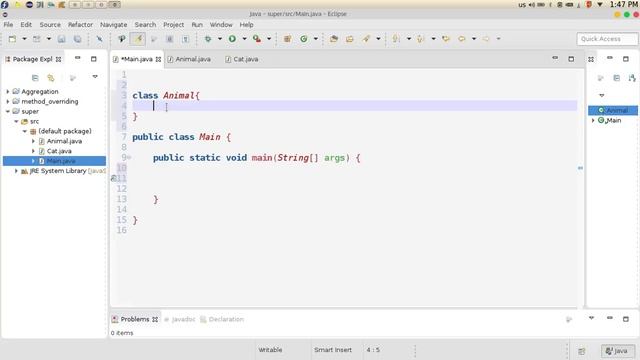Click the system clock showing 1:47 PM

[x=624, y=4]
